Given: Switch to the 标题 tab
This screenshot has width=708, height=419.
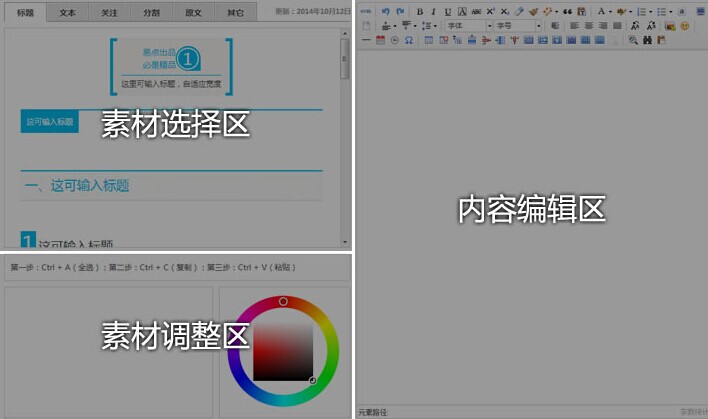Looking at the screenshot, I should (25, 13).
